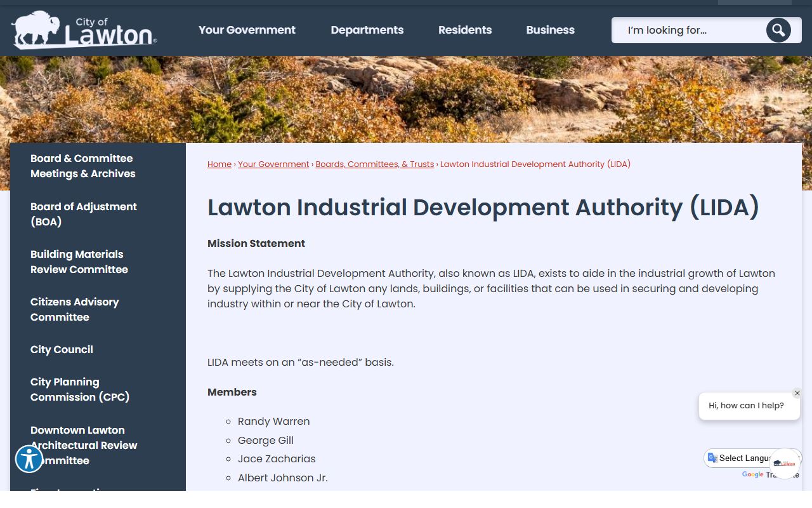Click the Lawton Industrial Development Authority heading
The width and height of the screenshot is (812, 508).
[x=483, y=208]
